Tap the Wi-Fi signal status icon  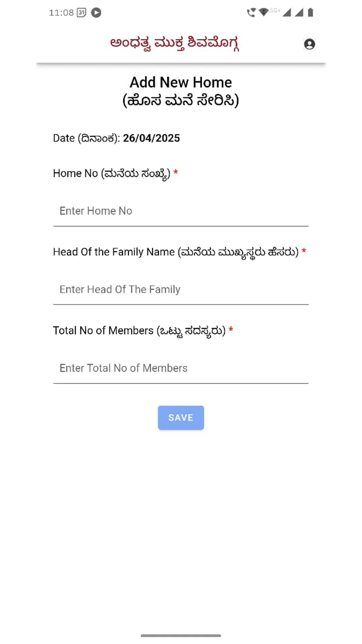tap(264, 12)
